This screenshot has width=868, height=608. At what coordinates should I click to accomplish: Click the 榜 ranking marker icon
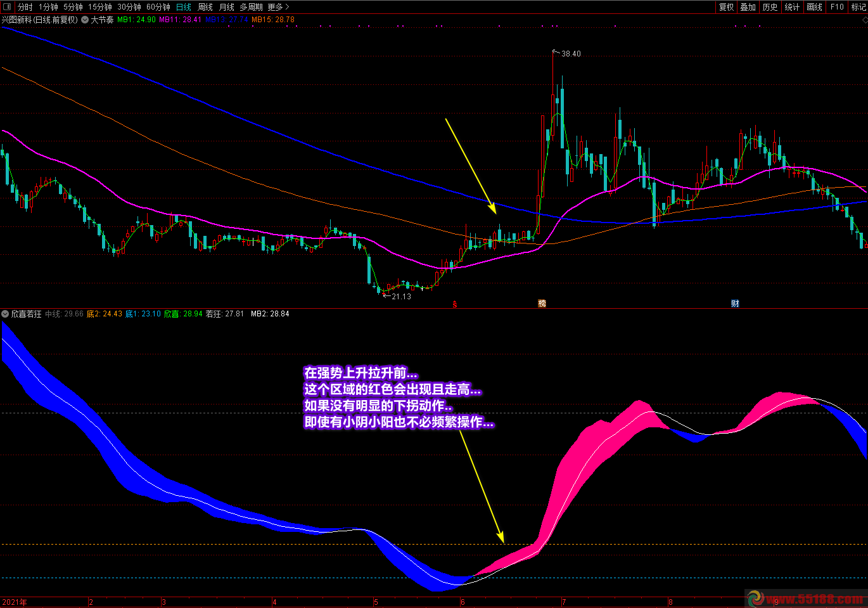542,304
